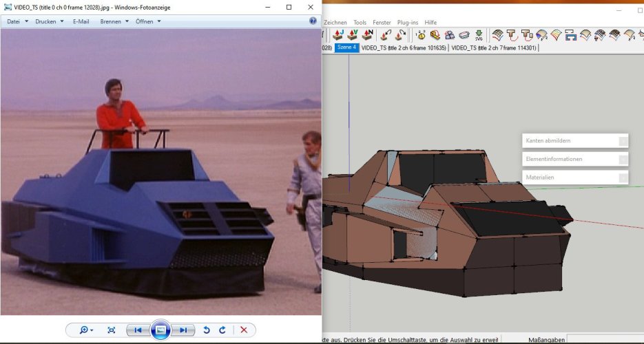The image size is (644, 344).
Task: Open the Brennen dropdown menu
Action: click(x=114, y=21)
